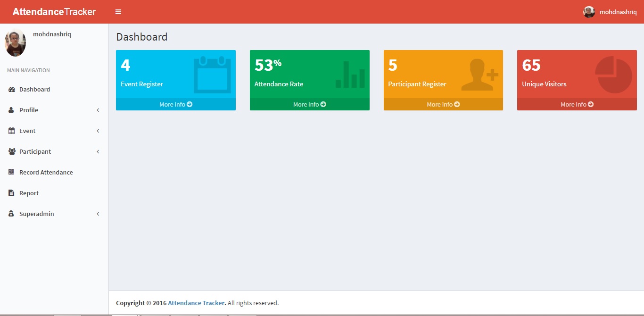Click the dashboard gauge icon in sidebar
The width and height of the screenshot is (644, 316).
12,89
